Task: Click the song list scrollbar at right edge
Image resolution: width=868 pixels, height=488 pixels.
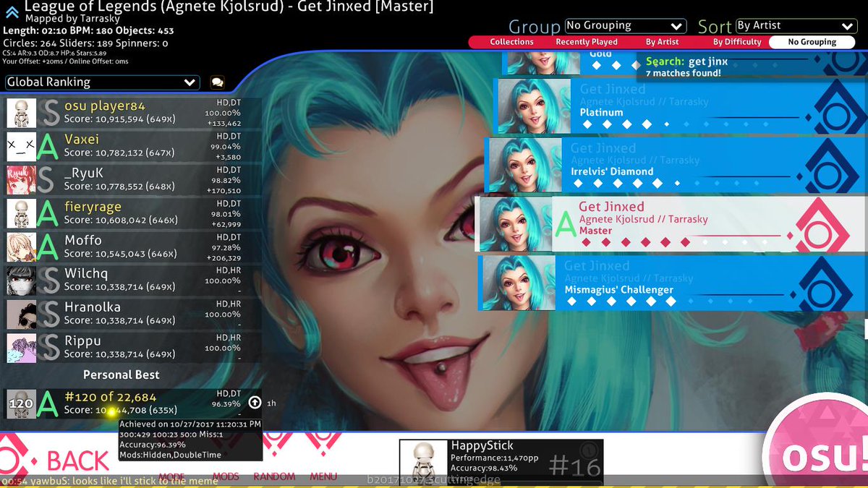Action: [866, 329]
